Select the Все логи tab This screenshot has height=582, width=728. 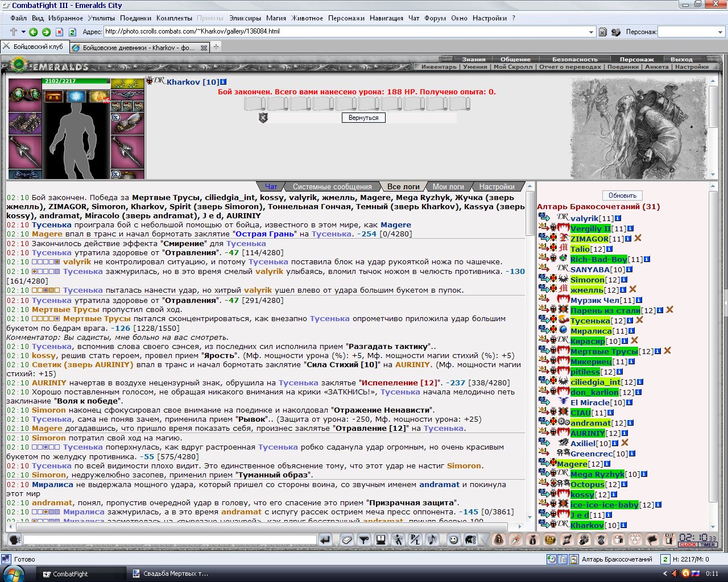[x=403, y=186]
